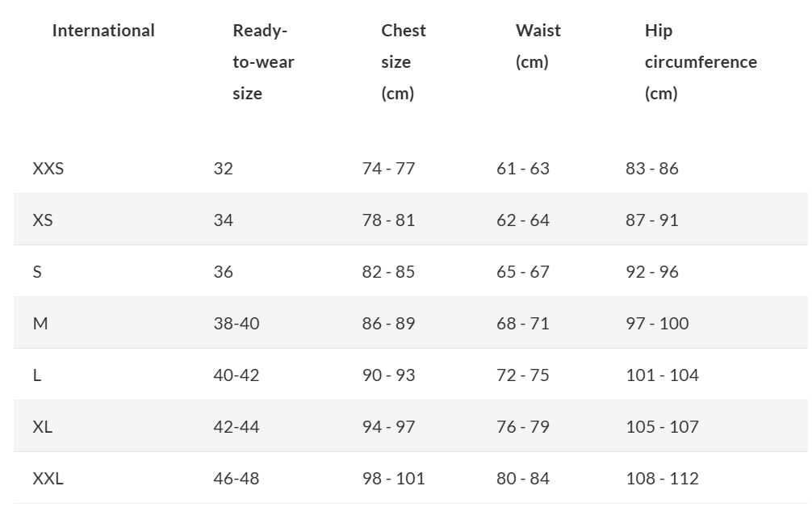Click the Ready-to-wear size column header
Viewport: 812px width, 507px height.
(x=263, y=62)
